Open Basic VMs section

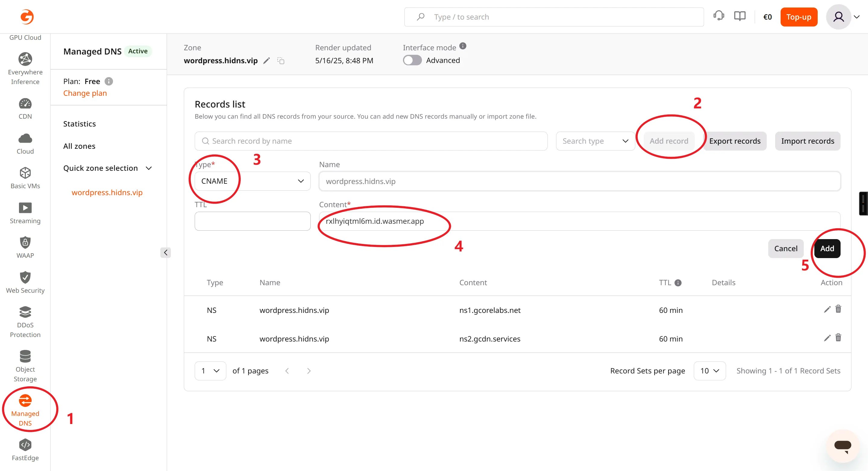tap(25, 178)
